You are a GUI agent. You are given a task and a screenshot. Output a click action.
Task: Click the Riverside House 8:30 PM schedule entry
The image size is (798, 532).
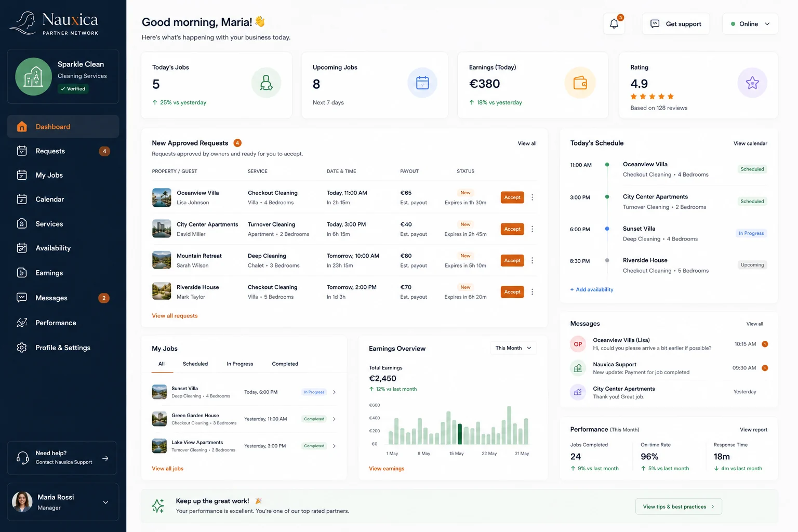(669, 265)
